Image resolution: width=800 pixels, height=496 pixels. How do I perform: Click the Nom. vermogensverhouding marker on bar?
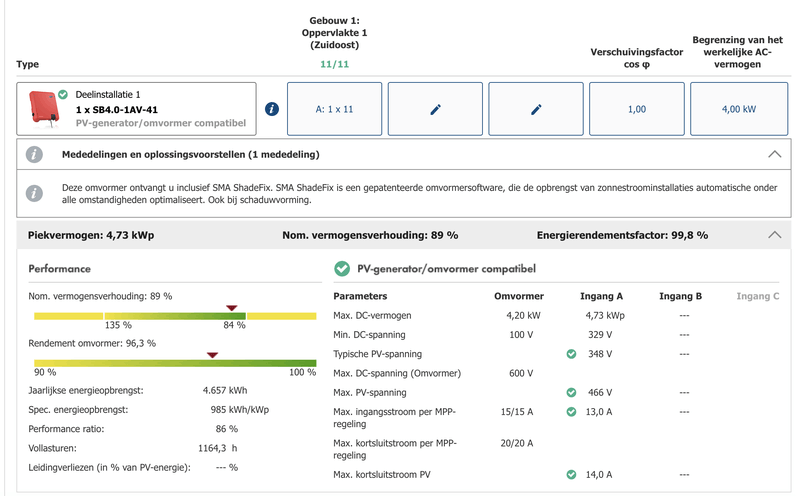click(x=232, y=308)
